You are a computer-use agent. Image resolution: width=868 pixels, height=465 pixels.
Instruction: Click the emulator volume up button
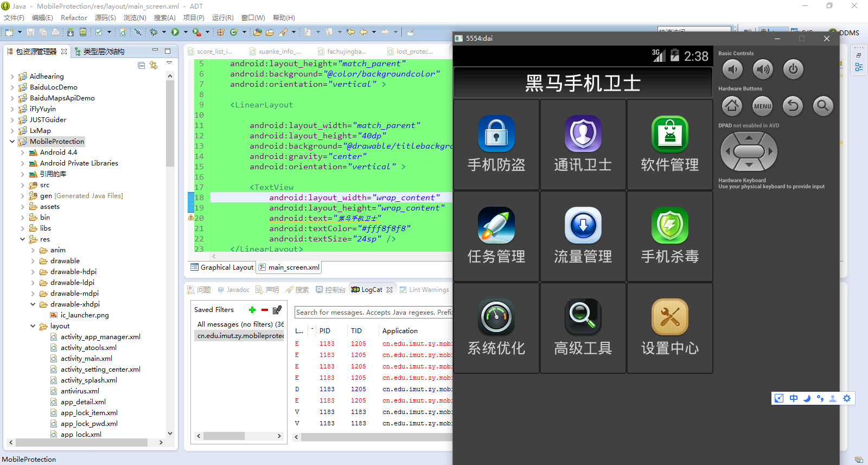pos(763,69)
